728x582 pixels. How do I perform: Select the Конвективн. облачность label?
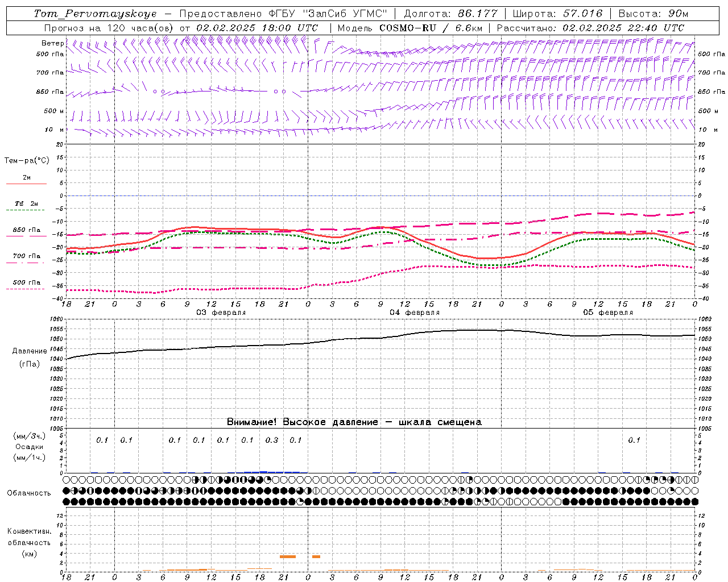29,537
